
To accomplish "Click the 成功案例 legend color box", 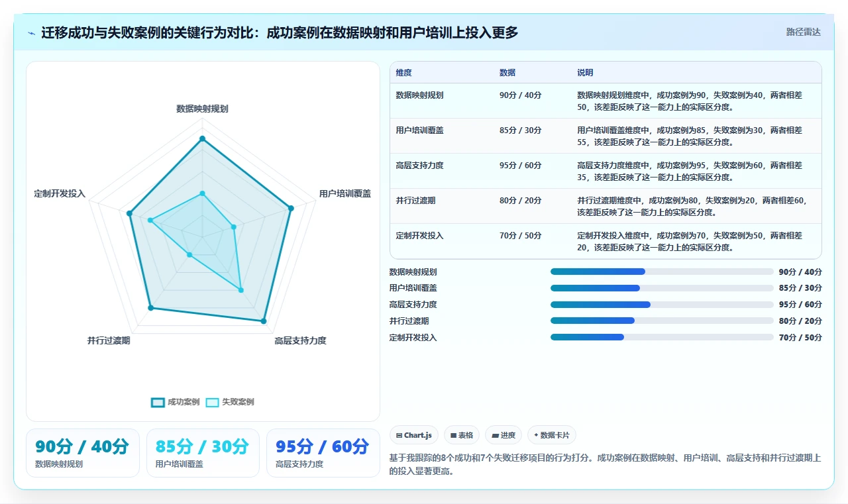I will tap(158, 402).
